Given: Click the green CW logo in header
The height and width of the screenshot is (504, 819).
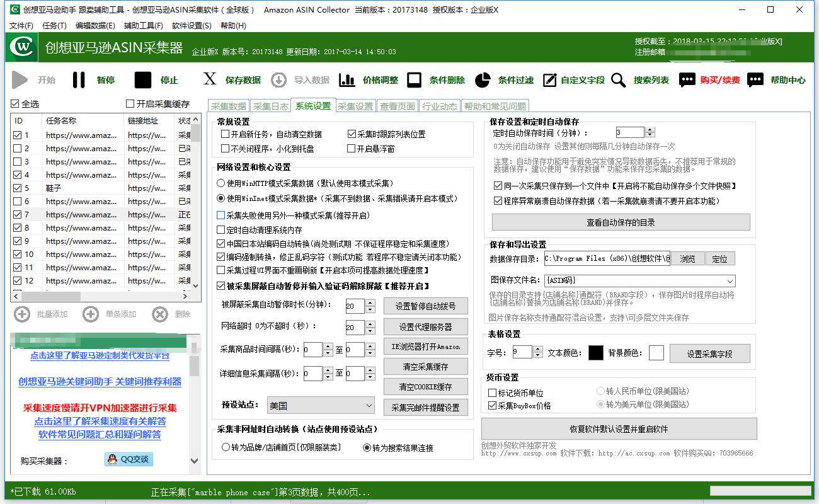Looking at the screenshot, I should coord(23,47).
